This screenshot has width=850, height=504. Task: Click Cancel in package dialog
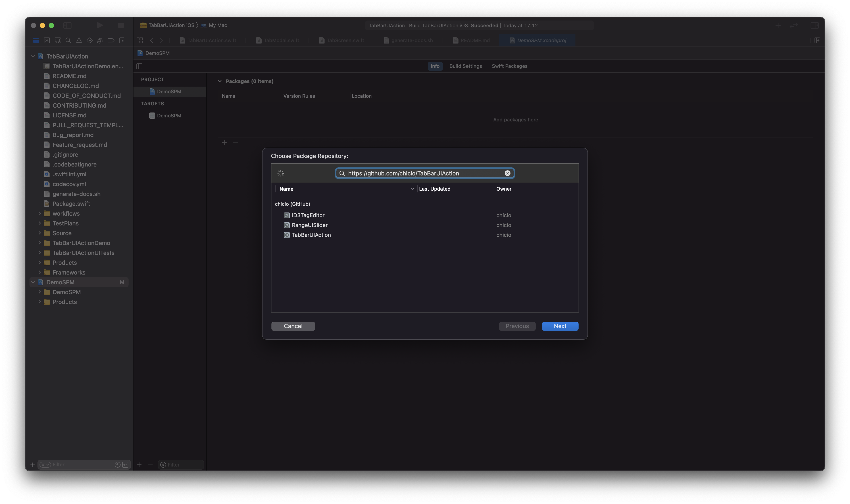293,326
